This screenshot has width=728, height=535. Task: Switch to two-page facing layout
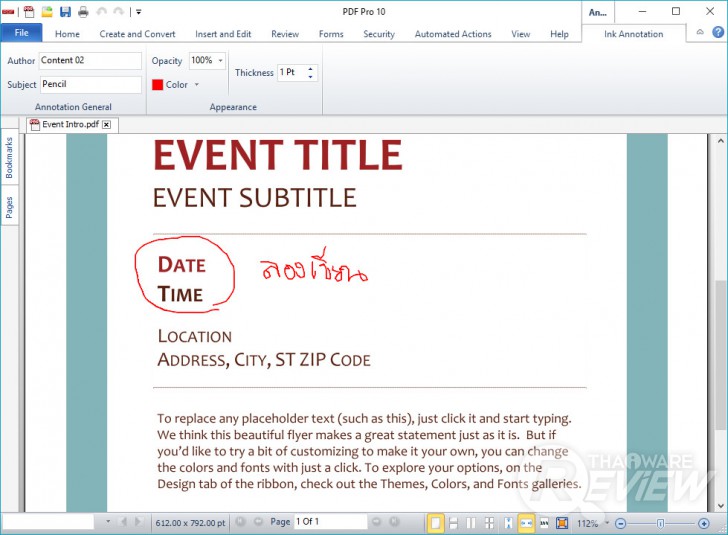[471, 523]
